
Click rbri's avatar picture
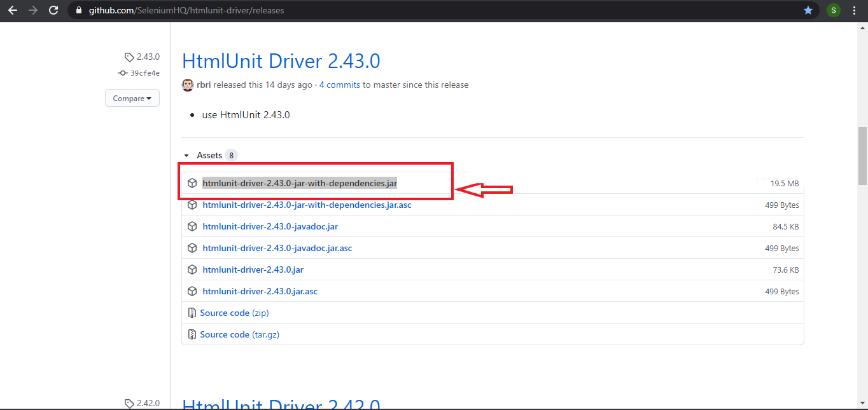[188, 85]
